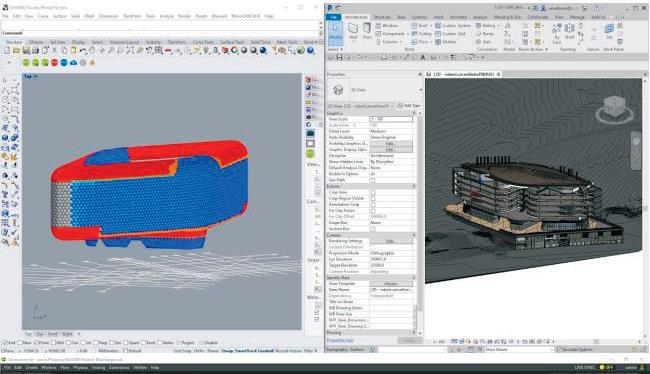Select the Window tool in Revit ribbon
Viewport: 650px width, 374px height.
pyautogui.click(x=387, y=26)
